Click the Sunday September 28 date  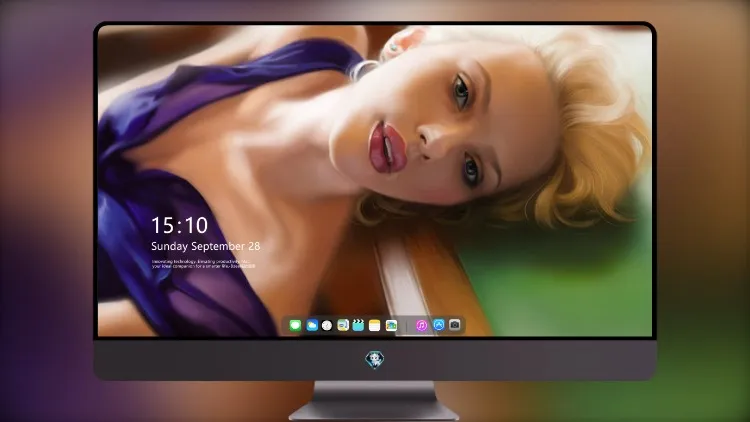tap(206, 246)
